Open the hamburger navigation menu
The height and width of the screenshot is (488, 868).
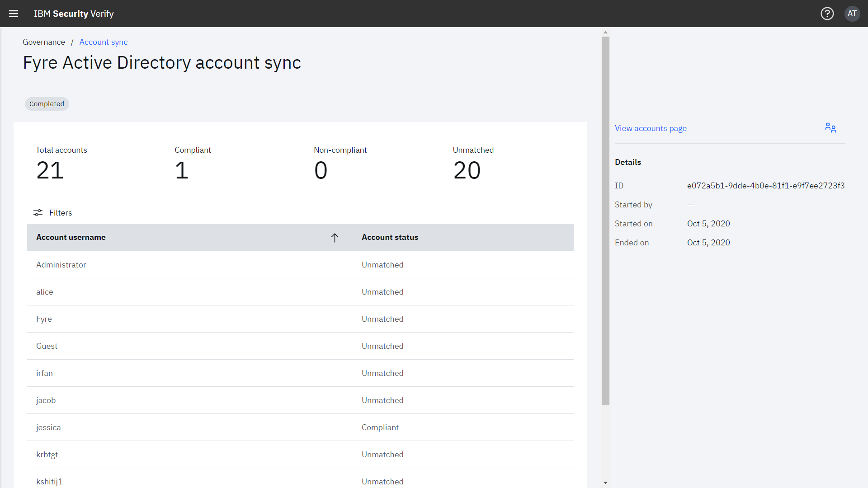(x=14, y=14)
